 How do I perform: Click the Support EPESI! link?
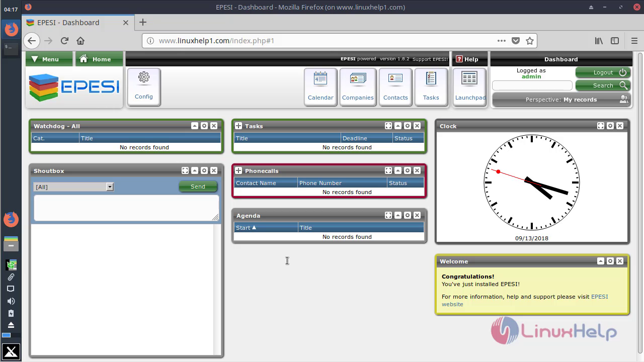(430, 59)
